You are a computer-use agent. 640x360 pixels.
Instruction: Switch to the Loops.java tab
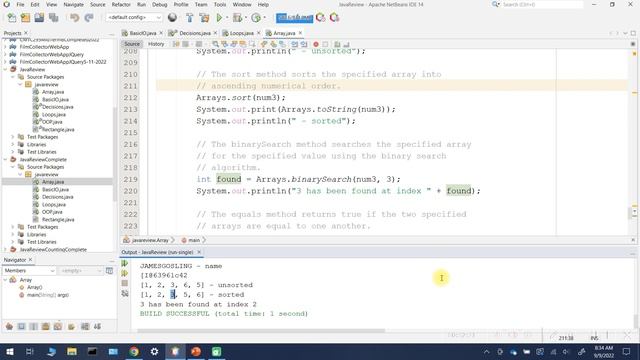241,33
